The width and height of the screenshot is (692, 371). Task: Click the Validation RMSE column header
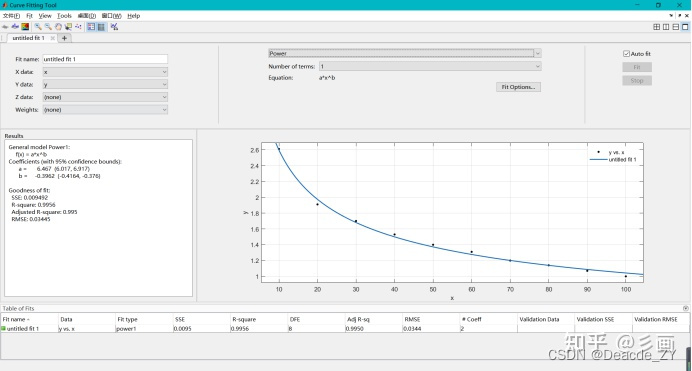click(x=661, y=319)
